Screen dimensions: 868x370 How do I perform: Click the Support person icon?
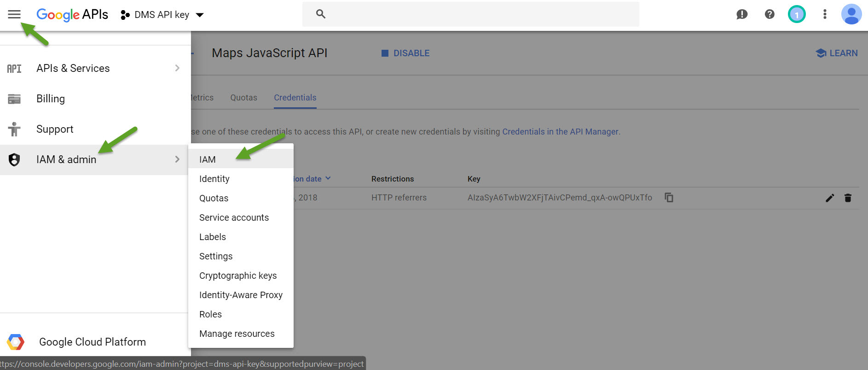pos(14,129)
